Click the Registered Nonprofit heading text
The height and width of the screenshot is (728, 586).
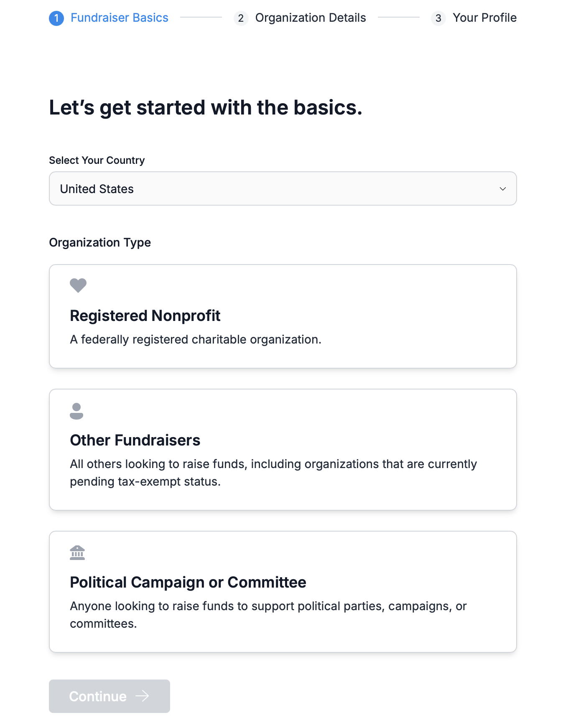(145, 316)
